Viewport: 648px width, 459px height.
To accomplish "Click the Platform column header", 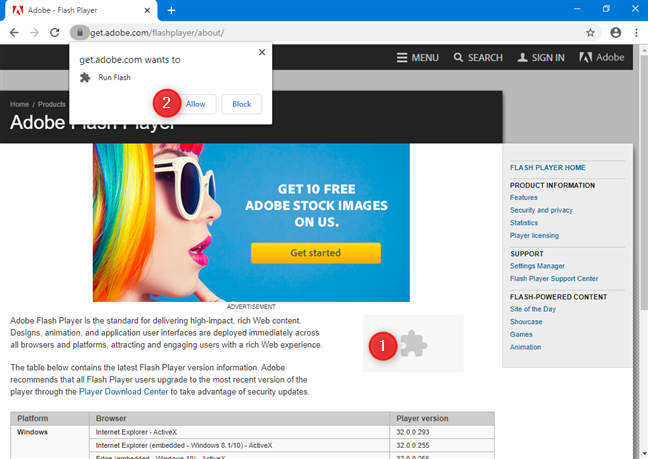I will coord(50,419).
